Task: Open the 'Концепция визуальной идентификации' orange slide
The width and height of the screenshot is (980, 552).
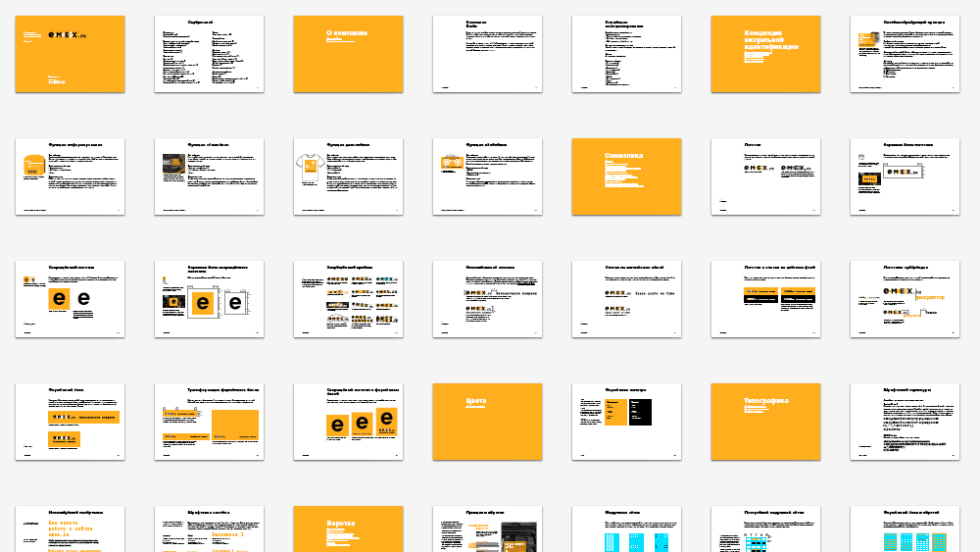Action: tap(765, 54)
